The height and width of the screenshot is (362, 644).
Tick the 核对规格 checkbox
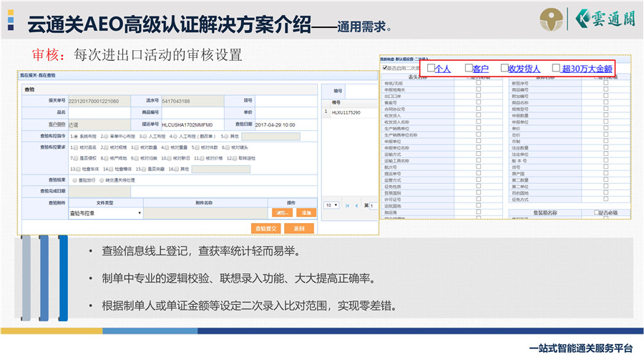point(107,147)
